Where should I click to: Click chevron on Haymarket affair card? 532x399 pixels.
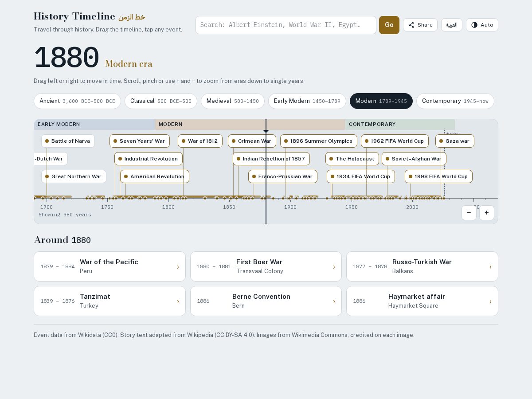(x=490, y=301)
